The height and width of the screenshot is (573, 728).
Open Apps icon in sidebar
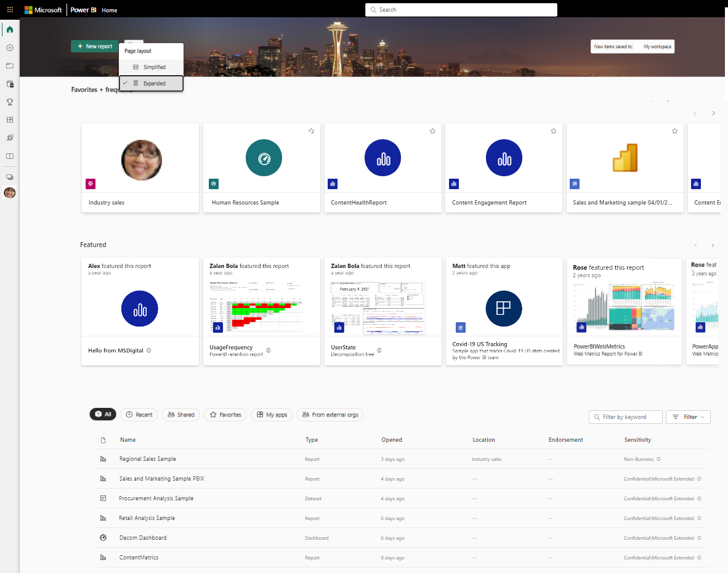click(10, 120)
